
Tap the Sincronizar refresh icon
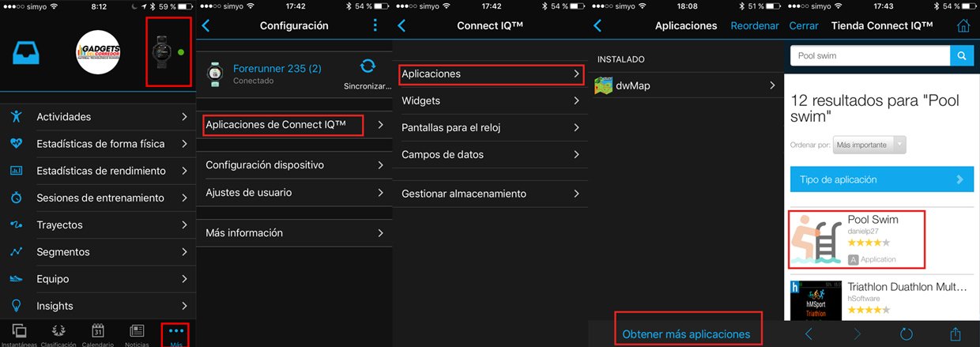coord(367,66)
